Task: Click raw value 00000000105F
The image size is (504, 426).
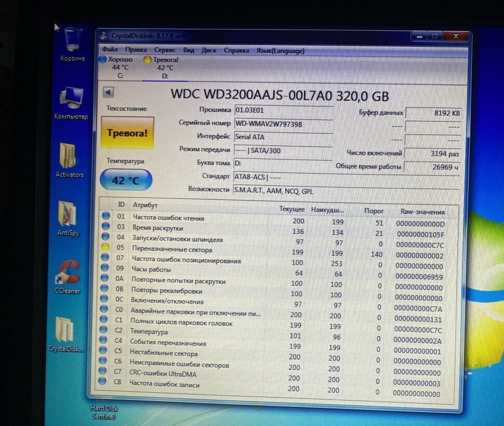Action: click(420, 234)
